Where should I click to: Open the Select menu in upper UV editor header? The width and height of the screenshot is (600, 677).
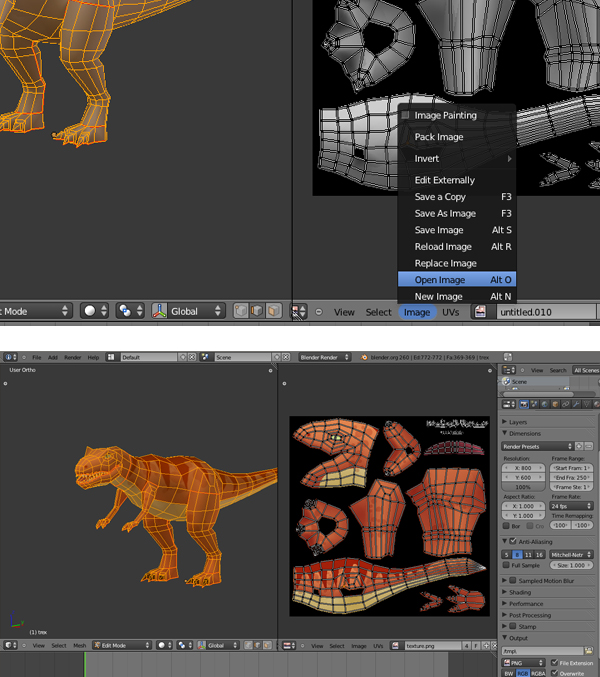click(x=379, y=312)
